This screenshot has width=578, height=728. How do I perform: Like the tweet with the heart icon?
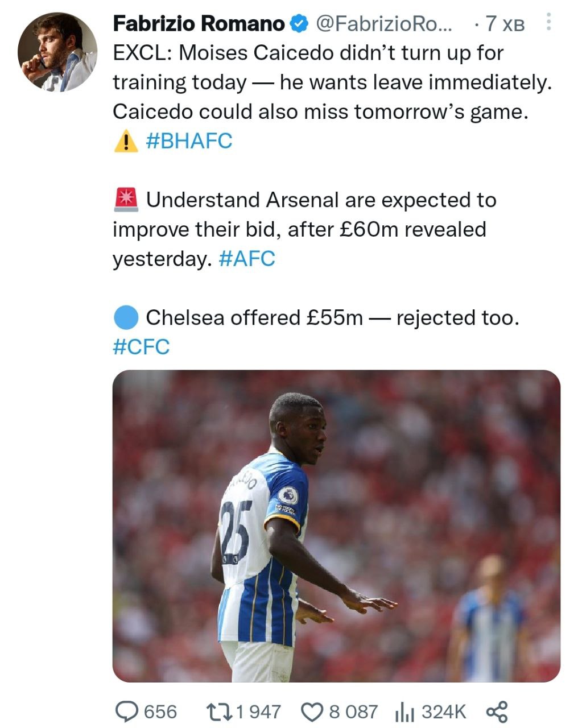tap(311, 712)
